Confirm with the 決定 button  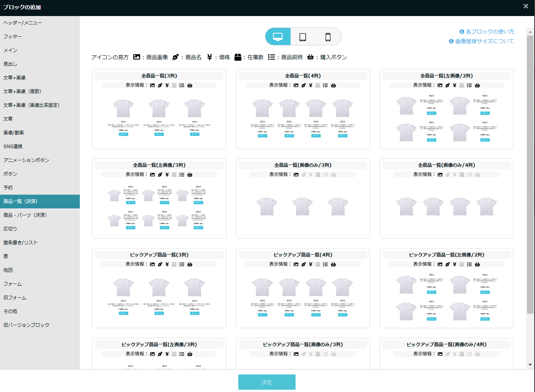pyautogui.click(x=267, y=382)
